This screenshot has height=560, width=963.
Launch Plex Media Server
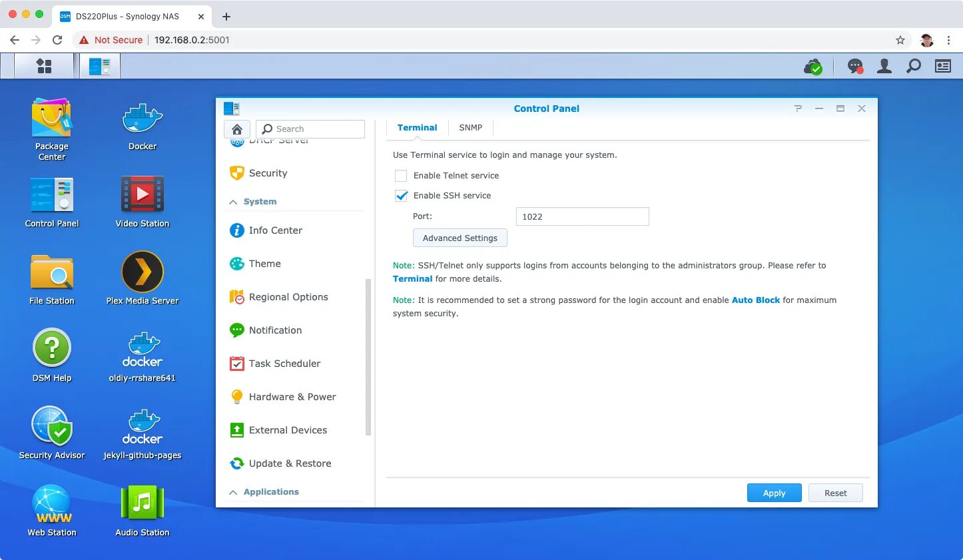pos(143,279)
